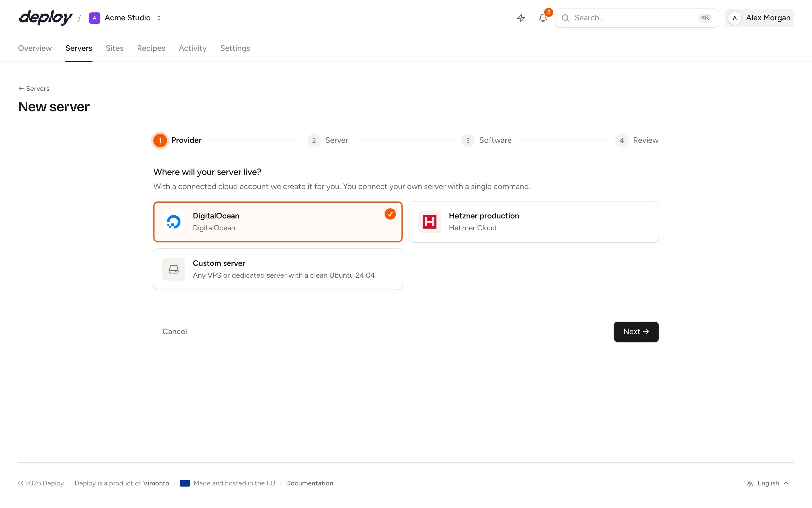Open the Settings tab
This screenshot has width=812, height=508.
pos(235,48)
